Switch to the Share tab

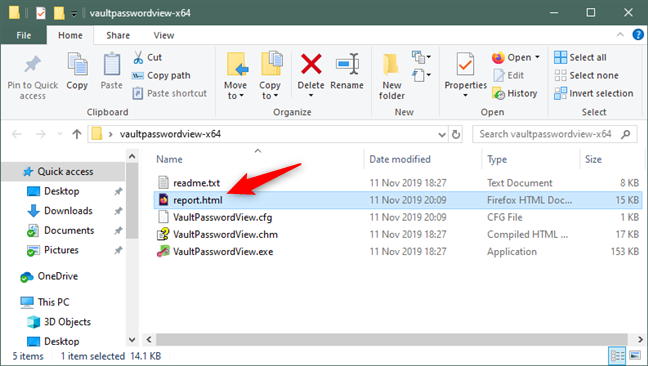point(118,36)
